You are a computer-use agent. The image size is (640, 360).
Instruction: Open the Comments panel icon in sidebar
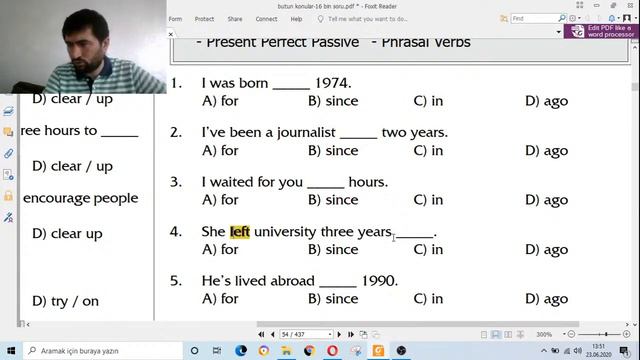click(8, 132)
